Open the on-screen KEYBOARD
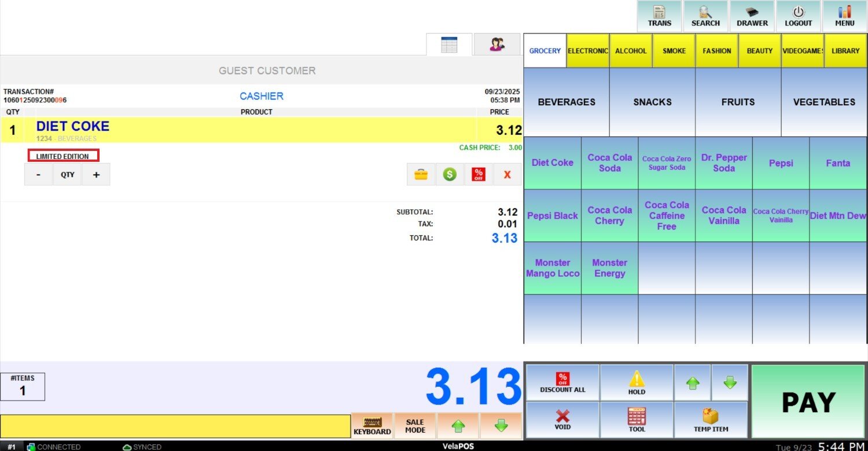The width and height of the screenshot is (868, 451). [x=372, y=426]
